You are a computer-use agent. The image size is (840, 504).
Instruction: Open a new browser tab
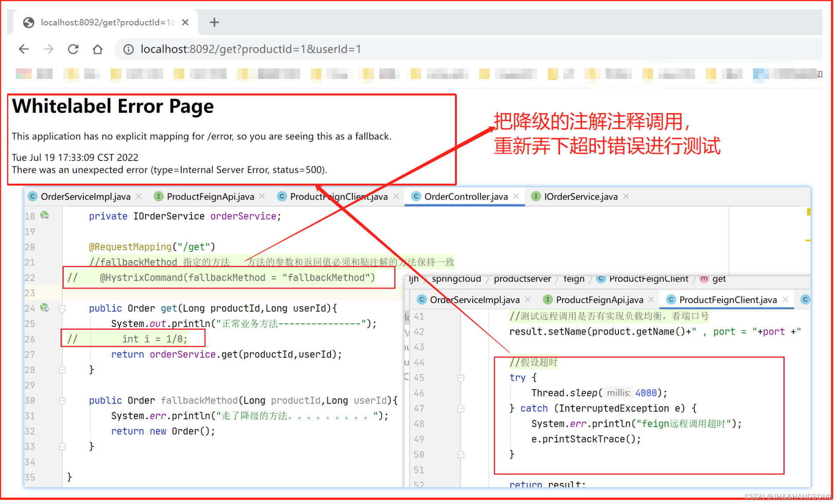coord(214,22)
